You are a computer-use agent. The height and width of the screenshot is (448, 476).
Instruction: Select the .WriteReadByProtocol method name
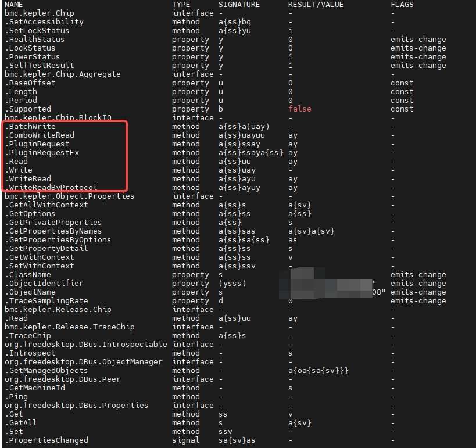[x=51, y=188]
